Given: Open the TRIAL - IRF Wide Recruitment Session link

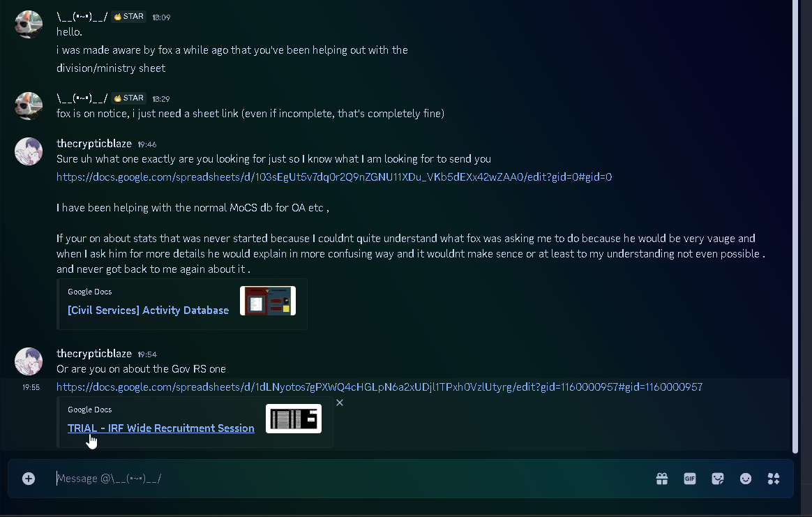Looking at the screenshot, I should pyautogui.click(x=161, y=428).
